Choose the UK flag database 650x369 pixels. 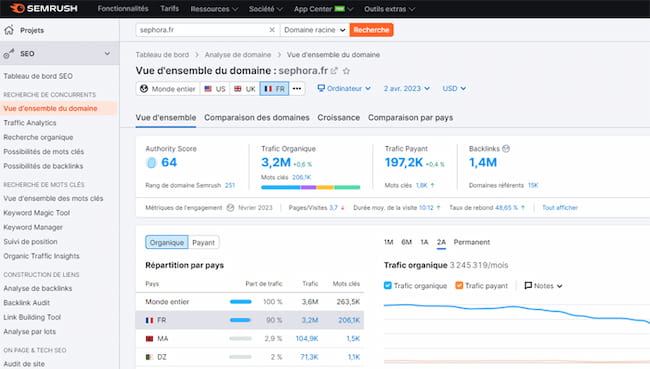click(245, 89)
